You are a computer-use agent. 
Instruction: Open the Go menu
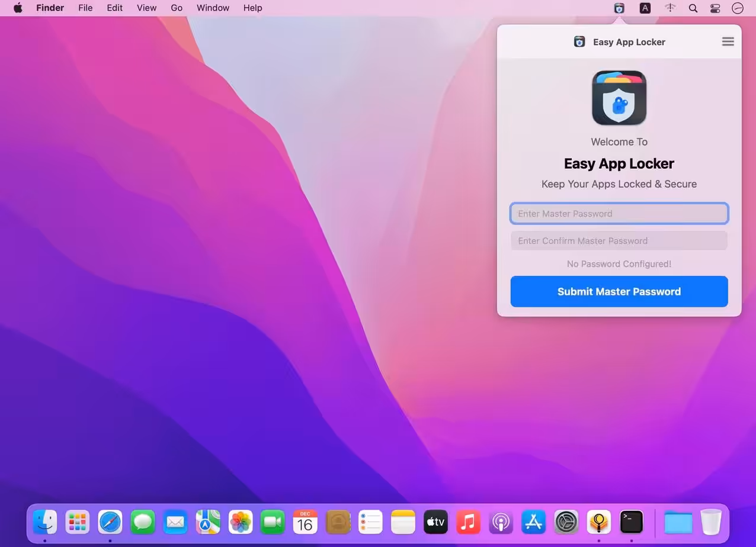click(177, 8)
